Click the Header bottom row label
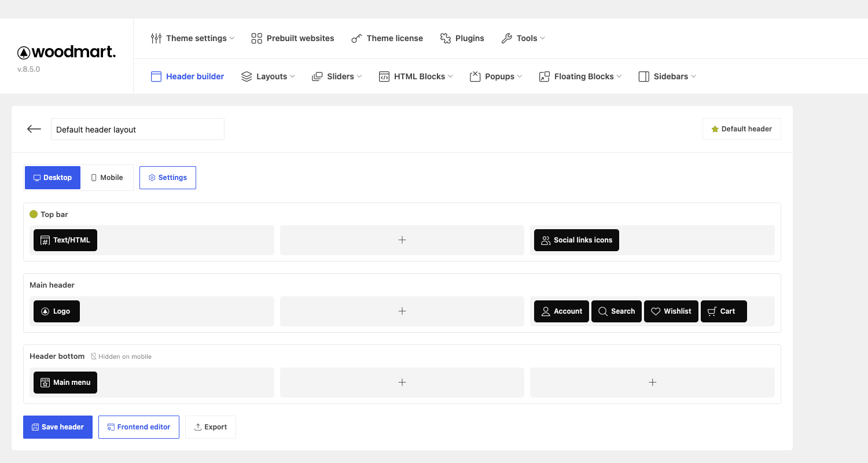The image size is (868, 463). (57, 356)
